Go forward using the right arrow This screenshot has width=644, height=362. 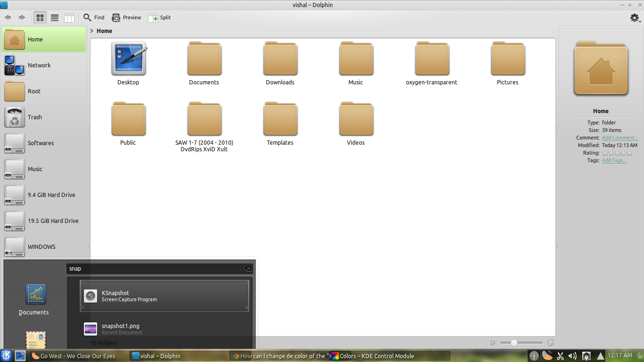click(x=22, y=17)
